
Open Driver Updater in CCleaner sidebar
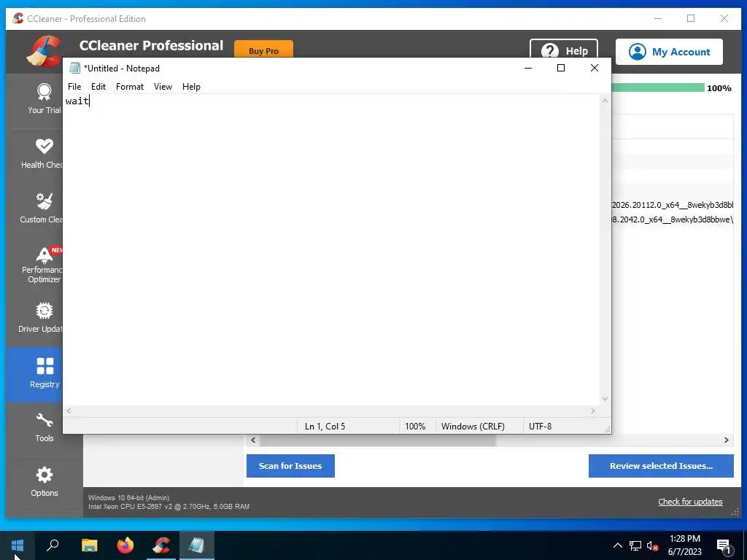(x=34, y=319)
